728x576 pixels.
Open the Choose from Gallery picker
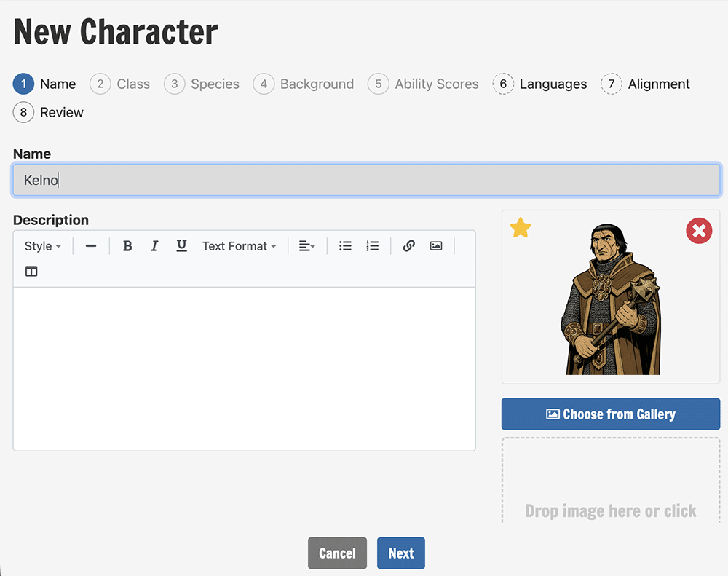(x=611, y=414)
